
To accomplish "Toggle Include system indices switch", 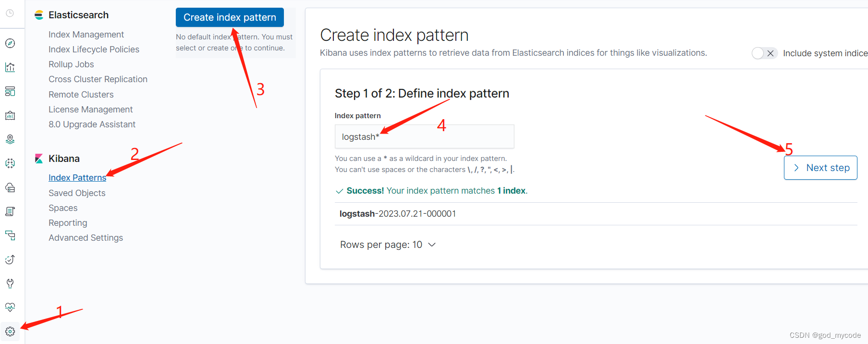I will (x=764, y=53).
